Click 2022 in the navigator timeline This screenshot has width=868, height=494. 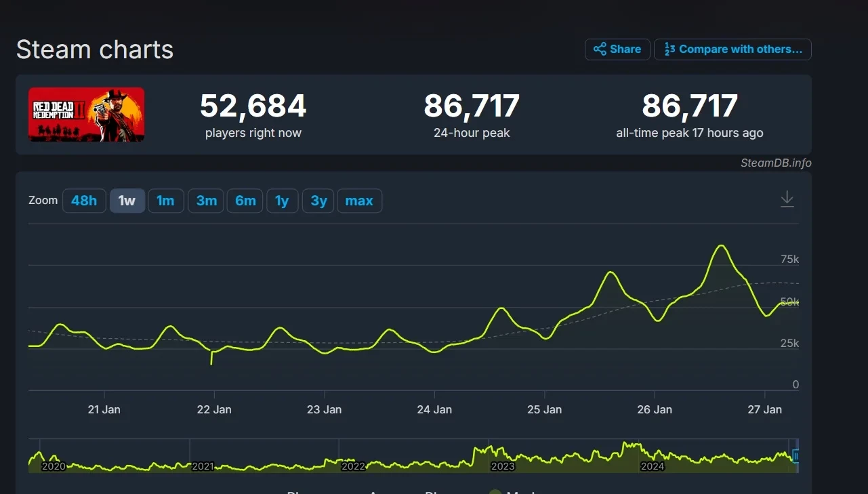(353, 466)
